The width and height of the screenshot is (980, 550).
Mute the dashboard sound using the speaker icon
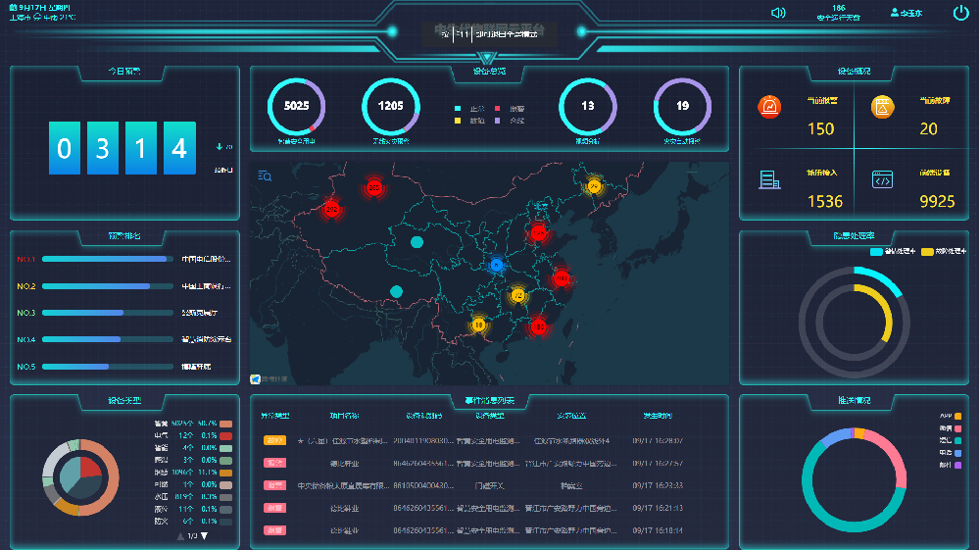tap(778, 13)
